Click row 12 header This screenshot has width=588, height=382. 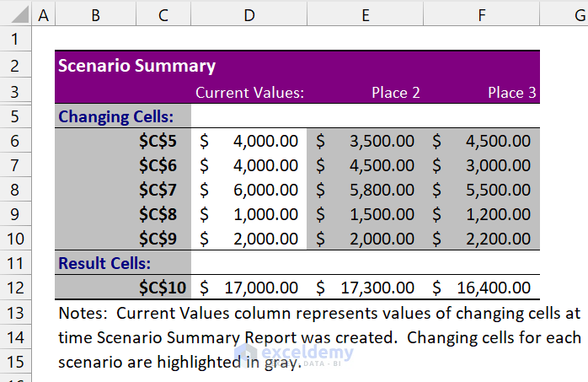click(x=16, y=288)
